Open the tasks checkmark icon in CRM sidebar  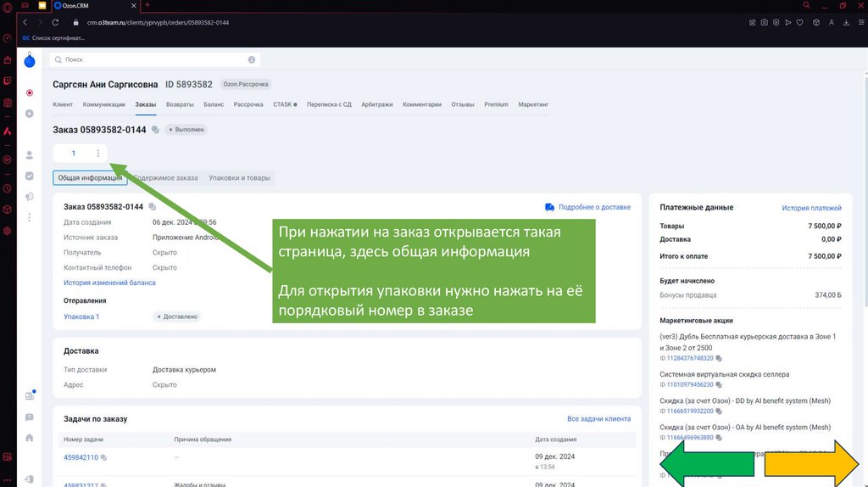[30, 176]
